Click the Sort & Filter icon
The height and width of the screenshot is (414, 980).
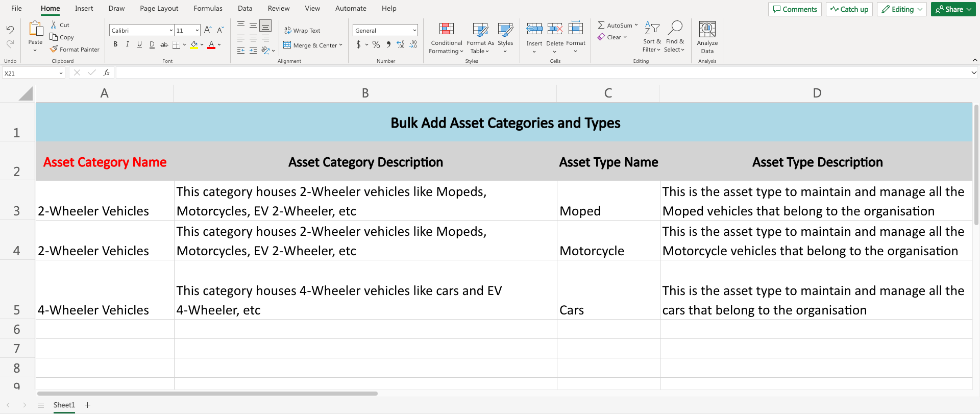pyautogui.click(x=652, y=28)
